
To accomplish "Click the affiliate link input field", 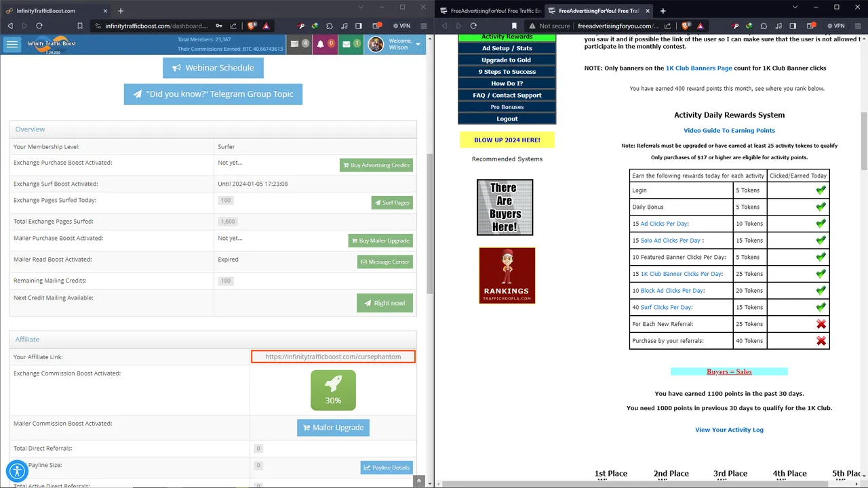I will pos(333,357).
